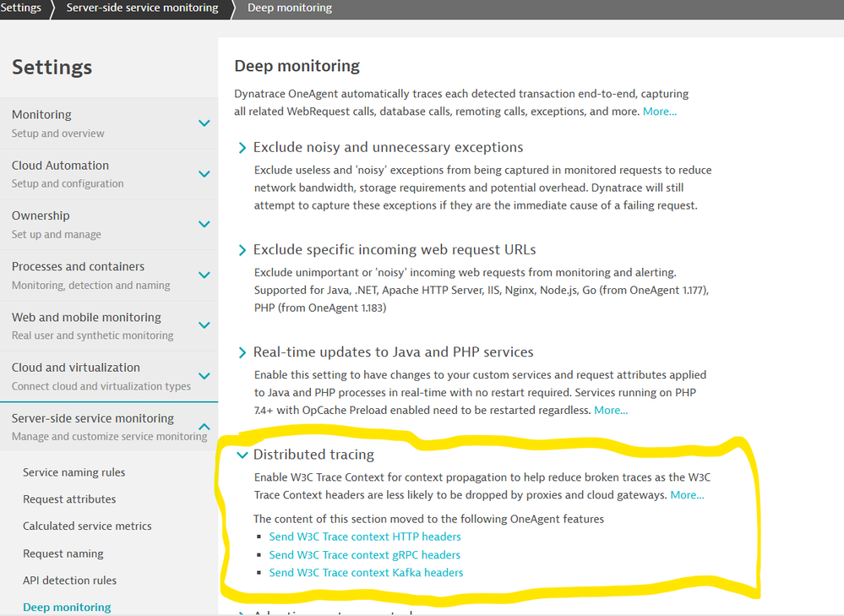Open Request attributes page
844x616 pixels.
click(69, 499)
